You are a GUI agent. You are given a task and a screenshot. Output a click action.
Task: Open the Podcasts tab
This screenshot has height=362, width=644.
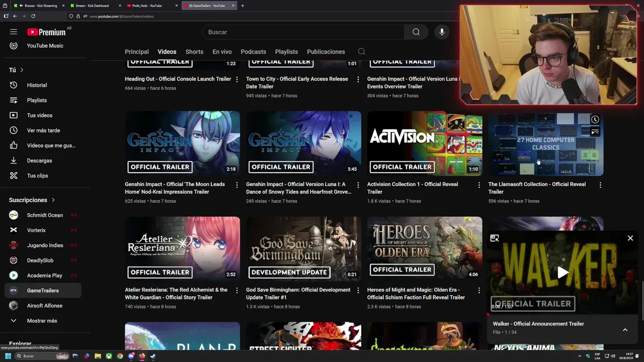[254, 52]
